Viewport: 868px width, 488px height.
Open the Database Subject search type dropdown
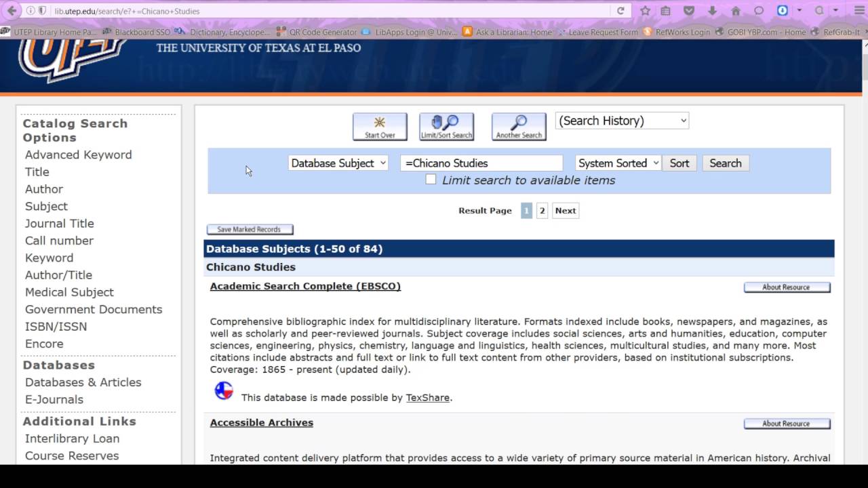(338, 163)
